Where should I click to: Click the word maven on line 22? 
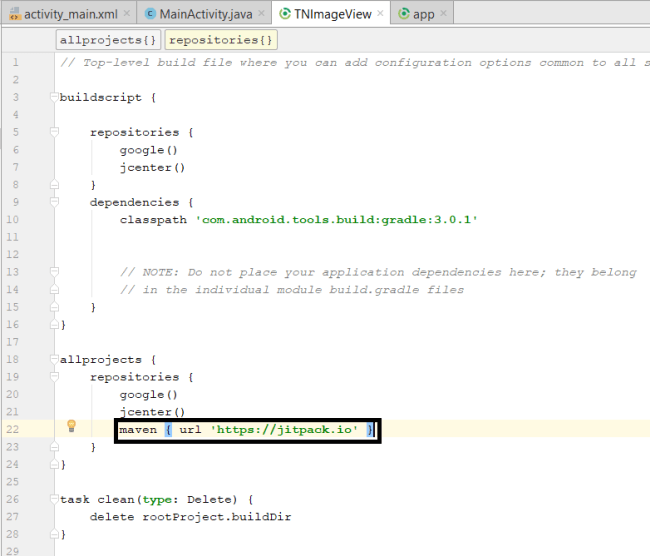coord(138,430)
